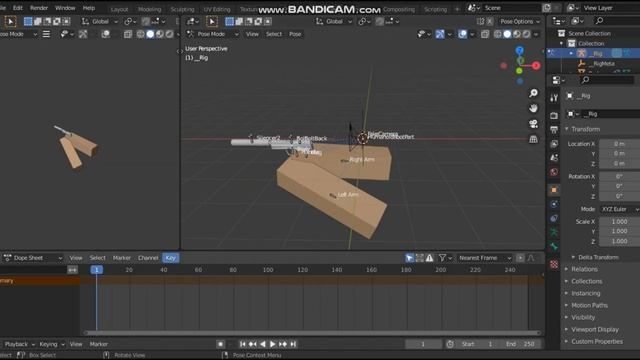Viewport: 640px width, 360px height.
Task: Open the Window menu
Action: 65,8
